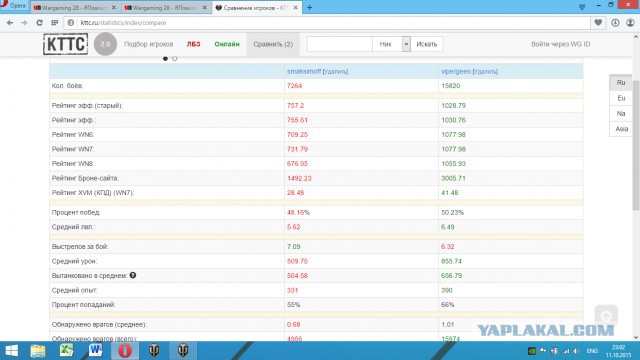This screenshot has height=360, width=640.
Task: Click smaksimoff Кол. боёв value 7264
Action: pos(295,86)
